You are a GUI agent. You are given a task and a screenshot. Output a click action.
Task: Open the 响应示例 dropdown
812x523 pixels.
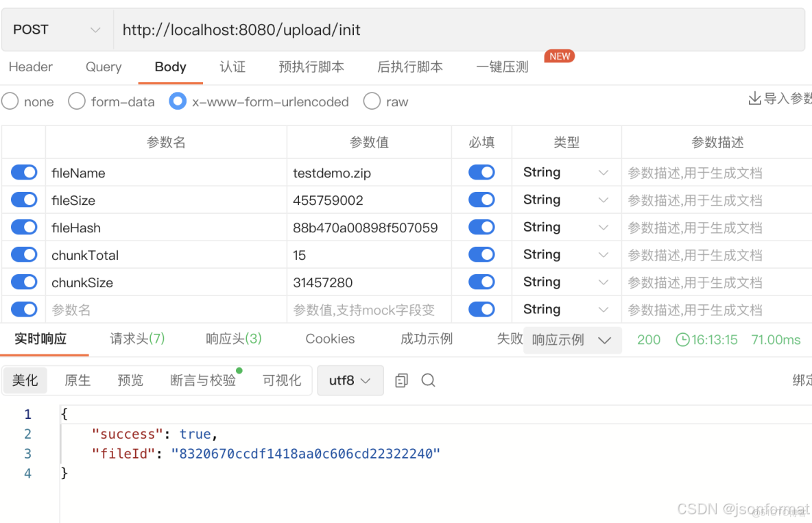pos(572,340)
